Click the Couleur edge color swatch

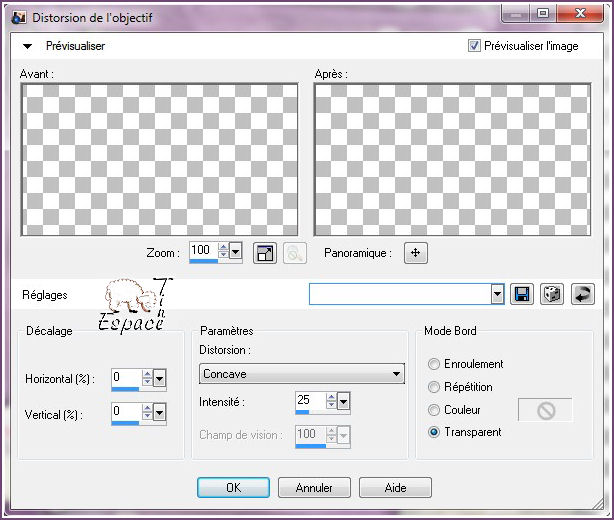545,410
